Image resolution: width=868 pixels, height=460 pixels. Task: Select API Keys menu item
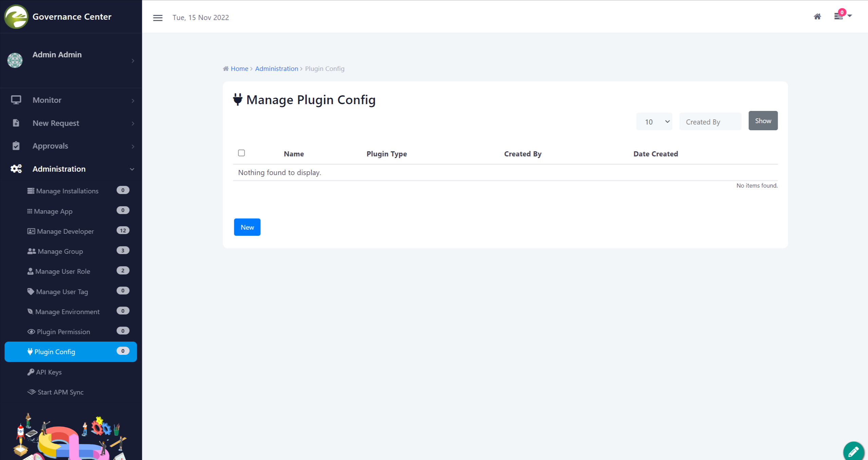tap(49, 372)
